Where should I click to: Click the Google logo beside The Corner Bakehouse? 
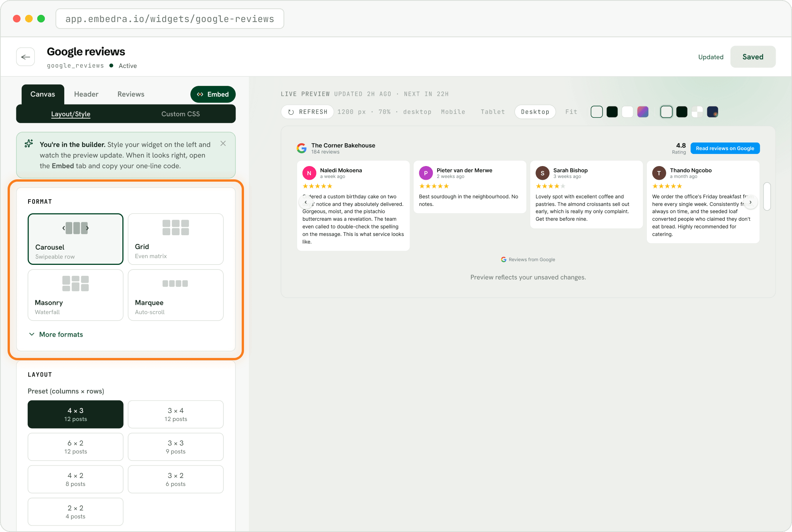302,148
